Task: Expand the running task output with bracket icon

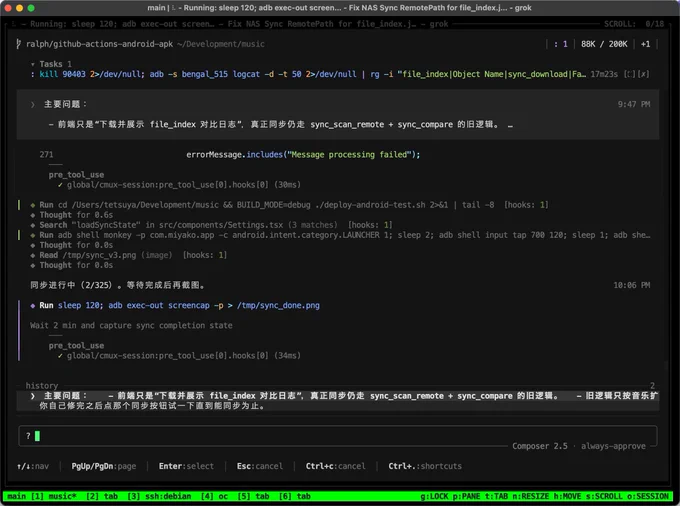Action: point(630,74)
